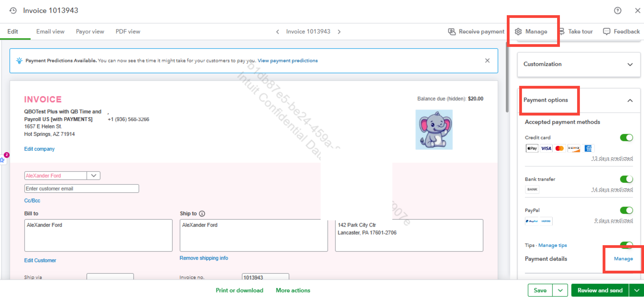Open help via question mark icon
Screen dimensions: 644x300
tap(617, 11)
